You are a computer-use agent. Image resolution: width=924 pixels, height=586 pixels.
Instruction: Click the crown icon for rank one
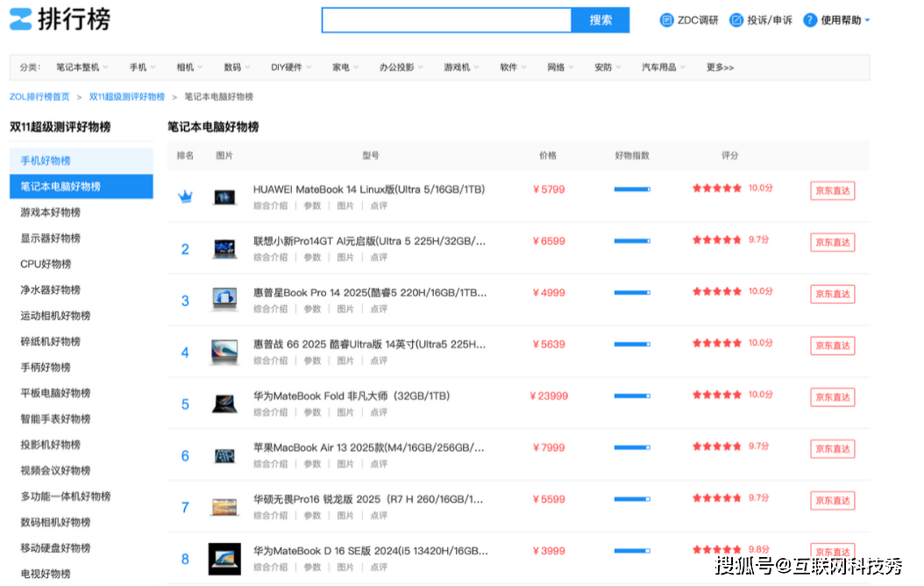click(185, 197)
